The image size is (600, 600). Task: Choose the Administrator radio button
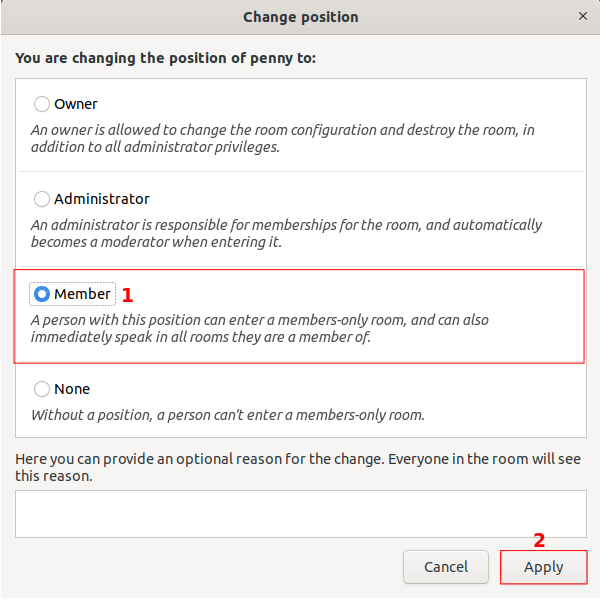pyautogui.click(x=42, y=199)
